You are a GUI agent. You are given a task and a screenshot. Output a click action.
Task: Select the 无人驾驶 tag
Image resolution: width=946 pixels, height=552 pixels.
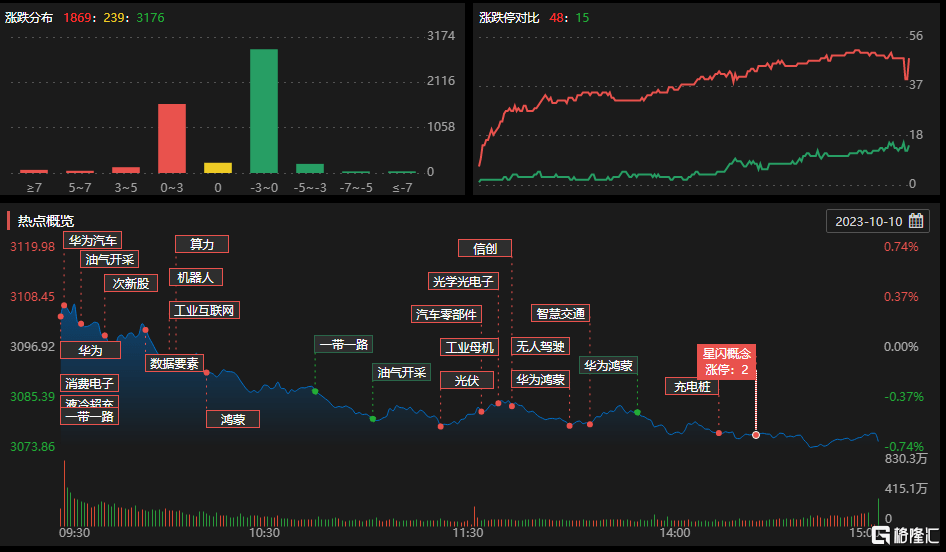(540, 347)
